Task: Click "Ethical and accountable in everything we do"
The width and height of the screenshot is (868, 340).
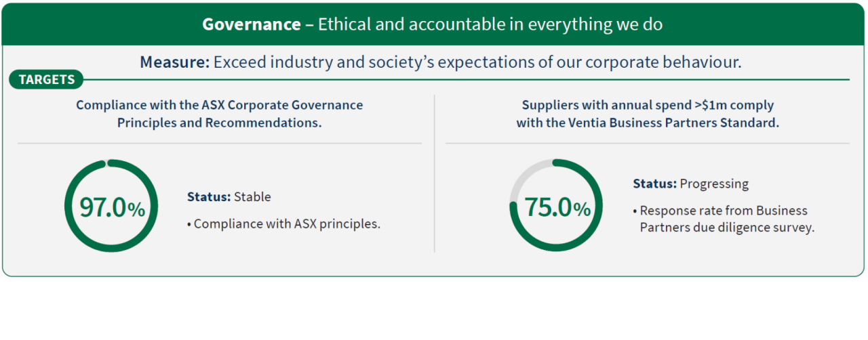Action: pyautogui.click(x=490, y=25)
